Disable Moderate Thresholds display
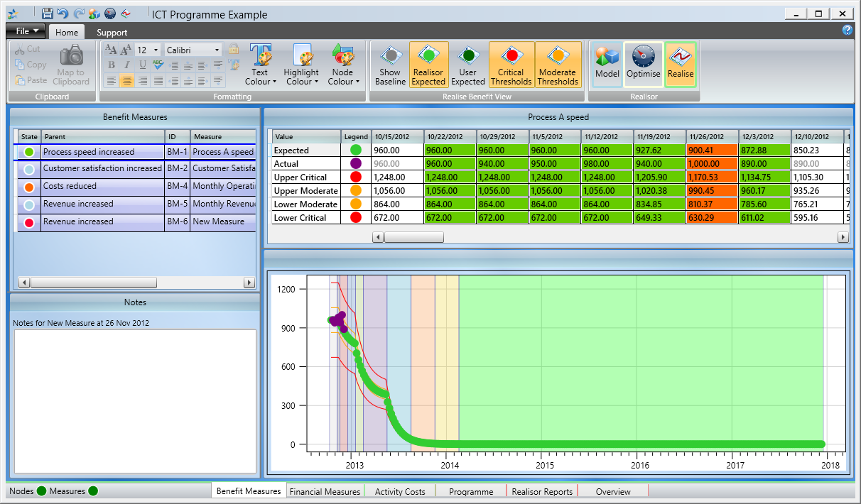The width and height of the screenshot is (861, 504). tap(558, 64)
